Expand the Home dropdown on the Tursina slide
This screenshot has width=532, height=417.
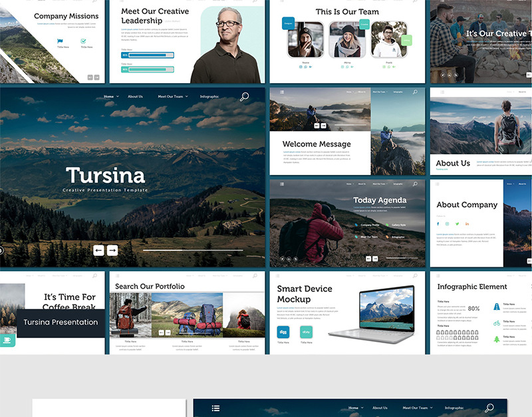tap(111, 96)
